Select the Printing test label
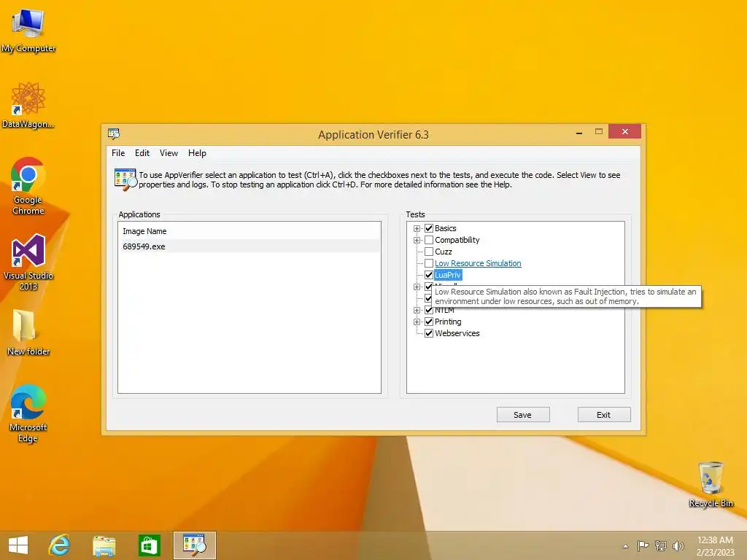The height and width of the screenshot is (560, 747). click(x=448, y=322)
